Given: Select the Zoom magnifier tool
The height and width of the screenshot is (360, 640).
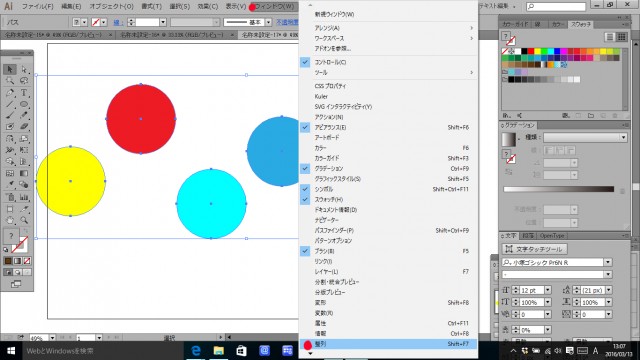Looking at the screenshot, I should [x=24, y=220].
